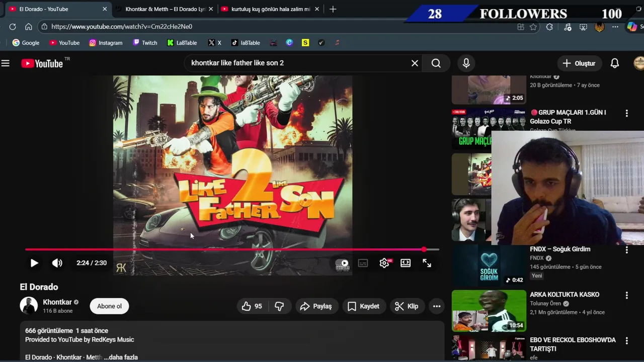644x362 pixels.
Task: Open Khontkar channel avatar
Action: [x=29, y=306]
